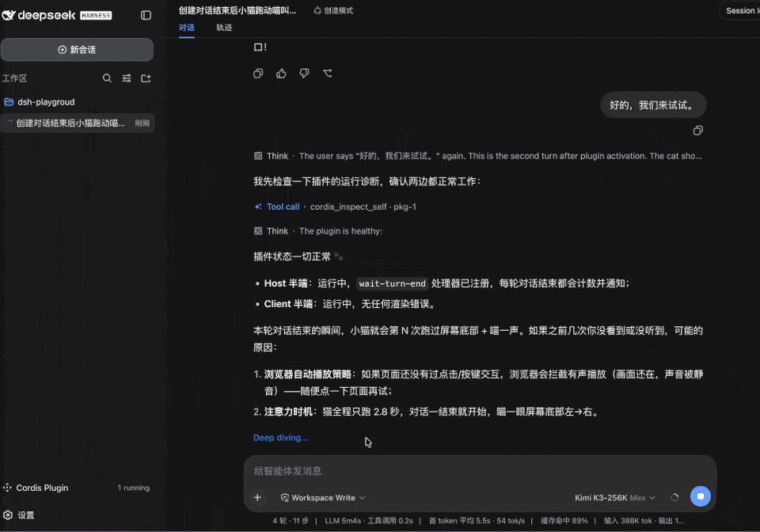Screen dimensions: 760x532
Task: Click the conversation title in the header
Action: click(x=237, y=10)
